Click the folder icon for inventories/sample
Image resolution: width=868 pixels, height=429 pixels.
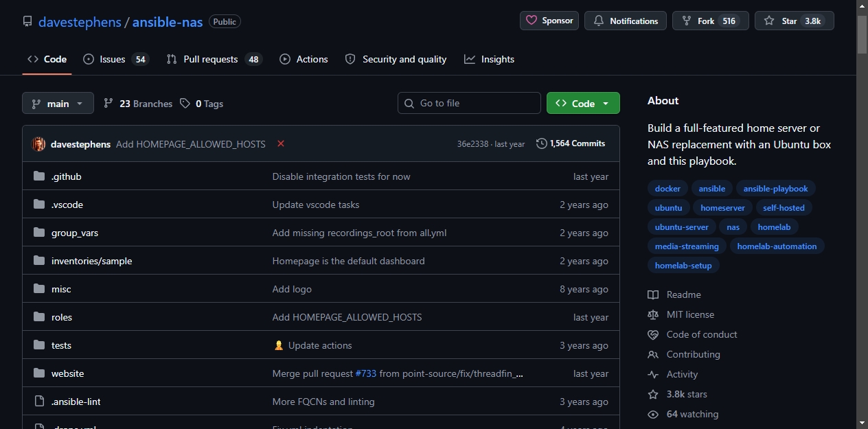(39, 261)
